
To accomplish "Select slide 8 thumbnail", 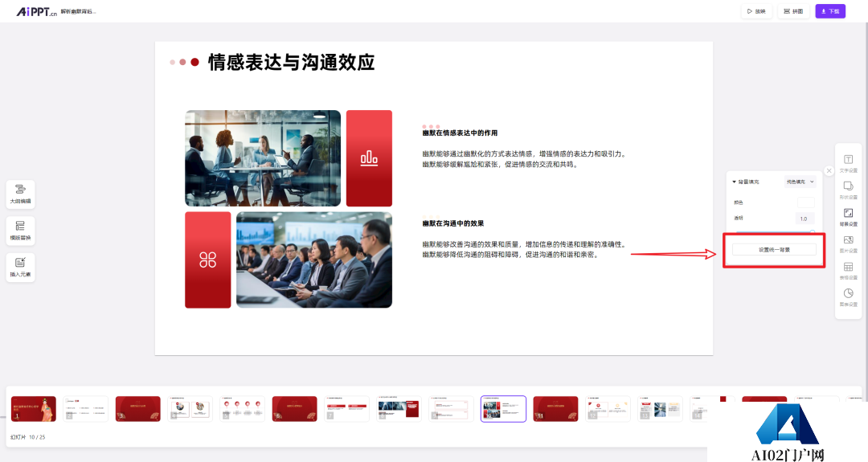I will pyautogui.click(x=399, y=409).
